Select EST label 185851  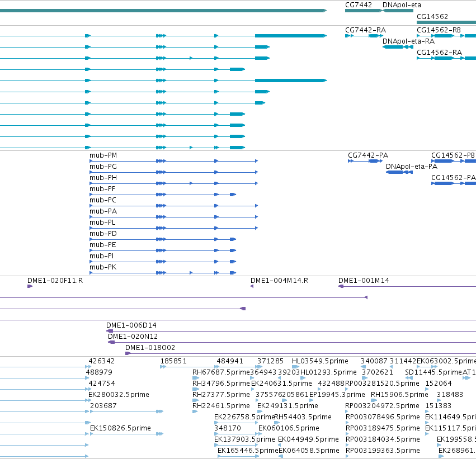[x=173, y=361]
